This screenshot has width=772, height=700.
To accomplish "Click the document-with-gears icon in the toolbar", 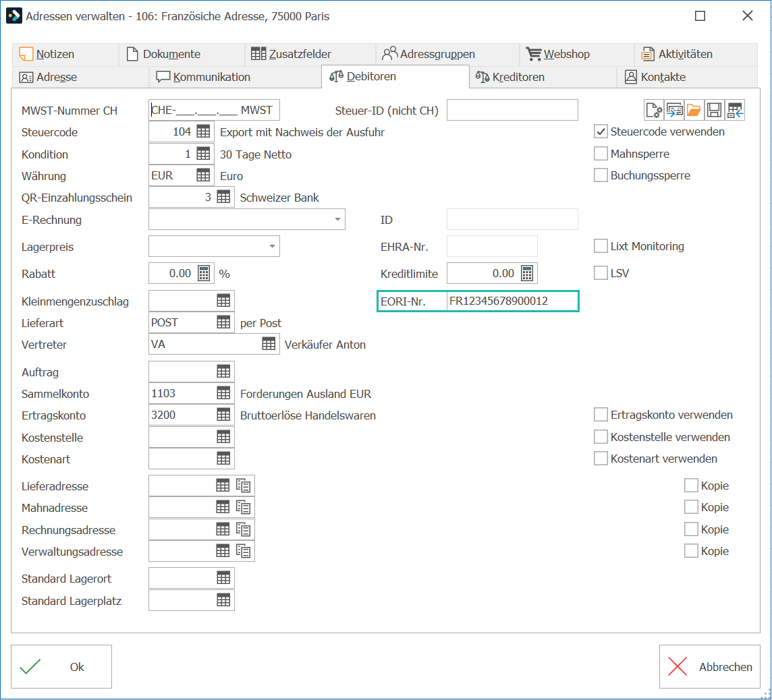I will click(x=654, y=110).
